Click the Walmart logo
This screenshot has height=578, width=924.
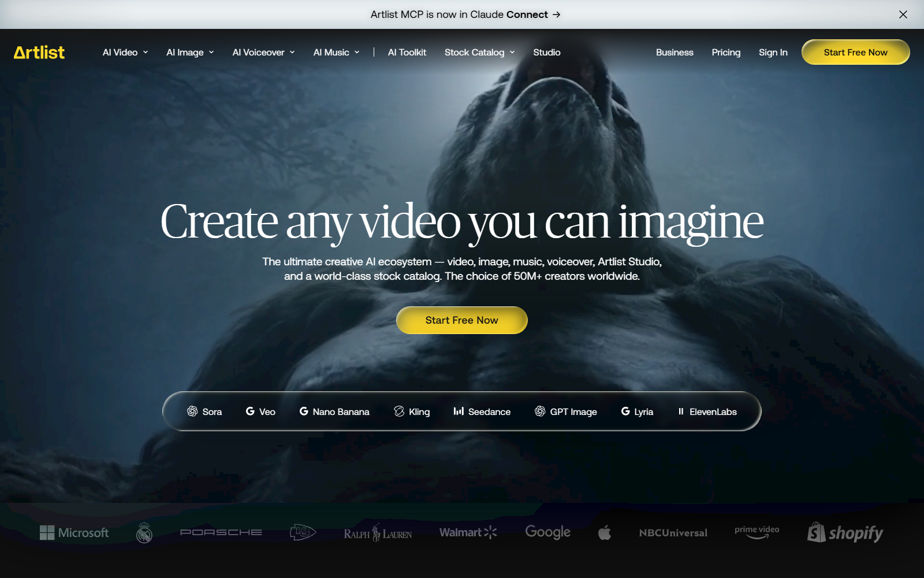click(468, 532)
